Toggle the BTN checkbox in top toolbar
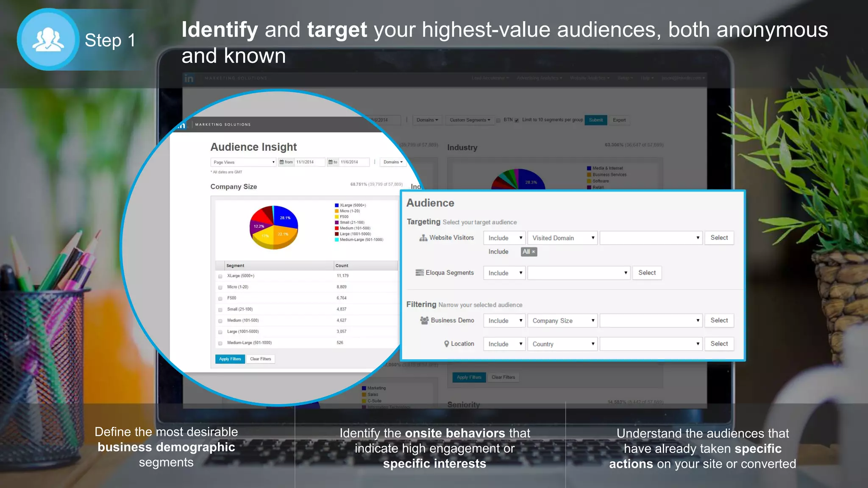 tap(498, 120)
